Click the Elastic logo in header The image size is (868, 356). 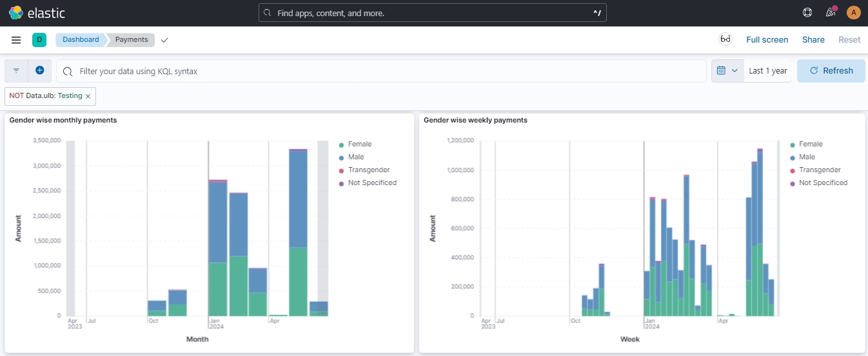pyautogui.click(x=37, y=13)
